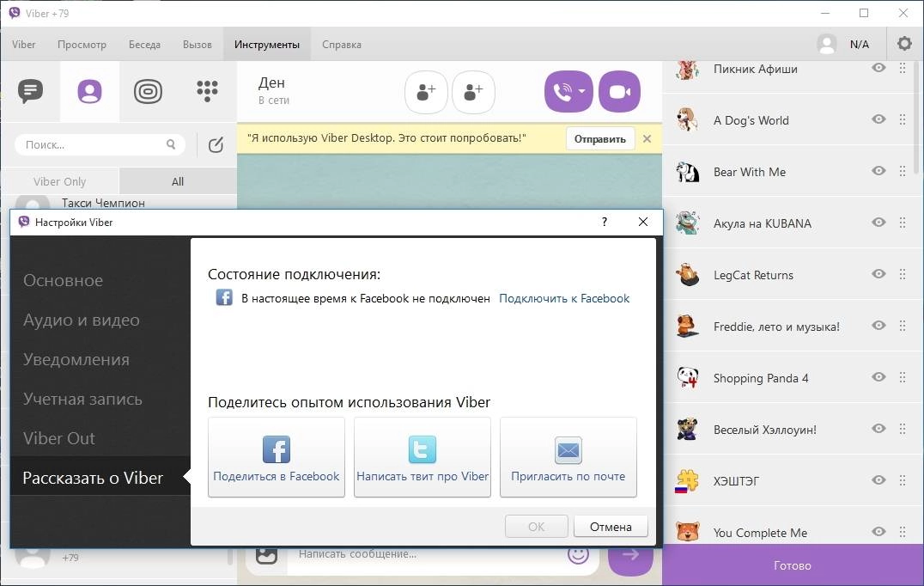
Task: Click the Facebook icon in connection status
Action: tap(224, 297)
